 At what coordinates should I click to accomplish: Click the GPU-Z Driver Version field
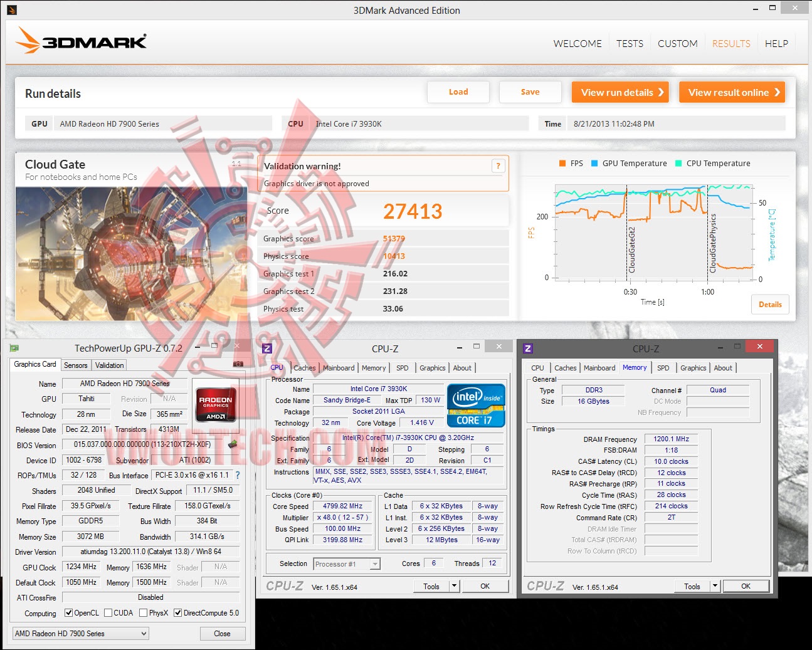(x=150, y=552)
